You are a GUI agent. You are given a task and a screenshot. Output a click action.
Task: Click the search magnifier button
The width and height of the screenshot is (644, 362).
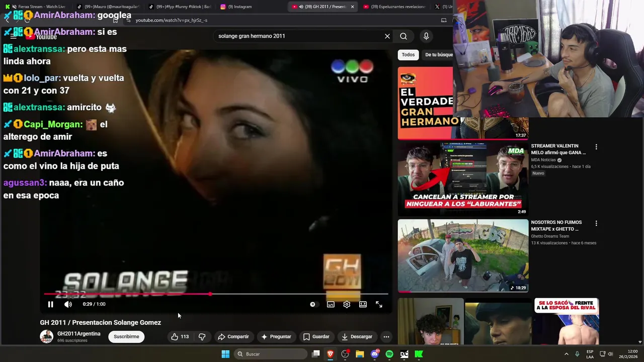tap(404, 36)
